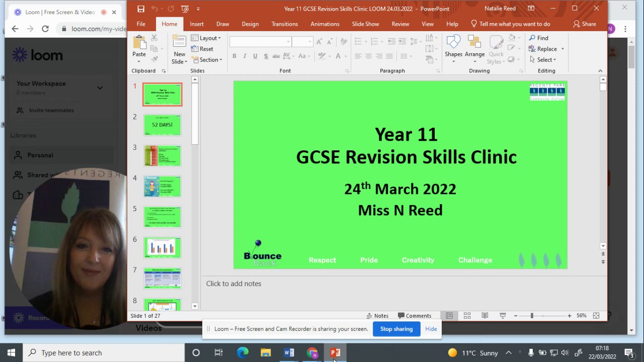Toggle Bold formatting
The height and width of the screenshot is (362, 644).
pyautogui.click(x=234, y=56)
